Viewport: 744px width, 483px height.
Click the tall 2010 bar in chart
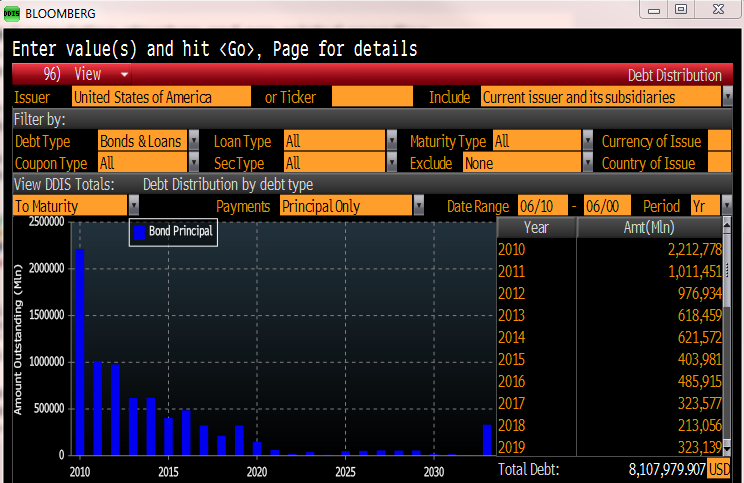click(80, 352)
